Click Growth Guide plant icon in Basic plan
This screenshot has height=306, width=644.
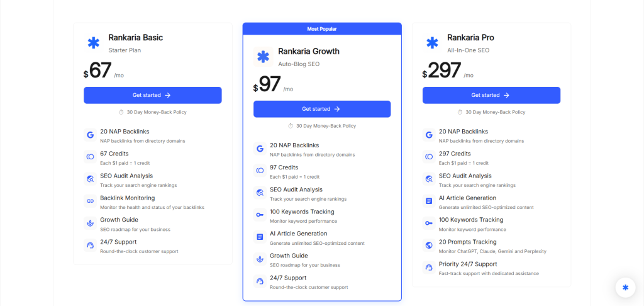(91, 223)
